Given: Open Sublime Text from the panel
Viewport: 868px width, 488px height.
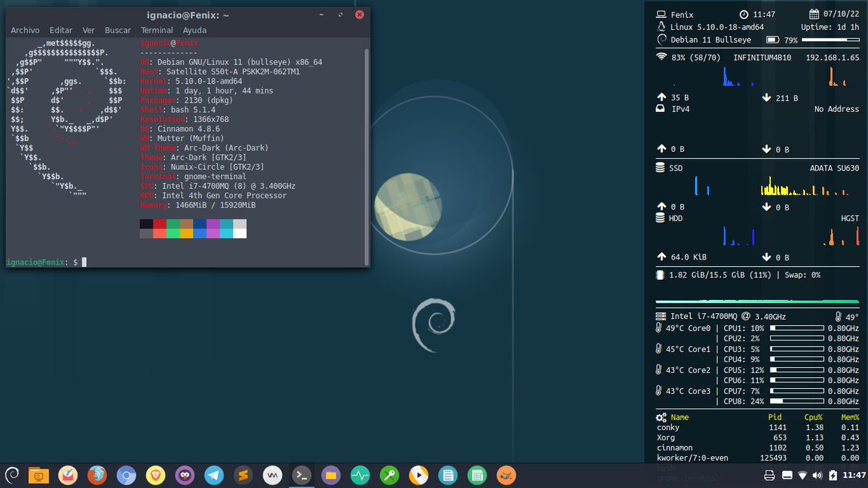Looking at the screenshot, I should click(x=243, y=475).
